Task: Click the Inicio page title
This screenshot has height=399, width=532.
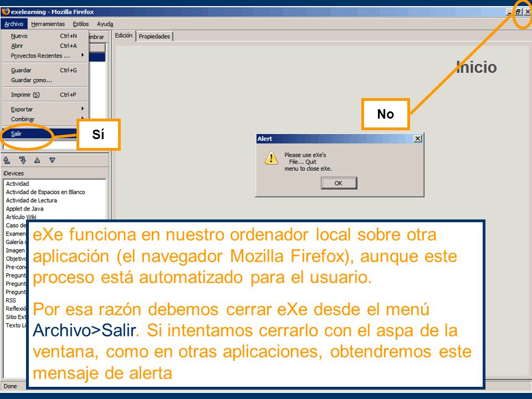Action: pyautogui.click(x=477, y=67)
